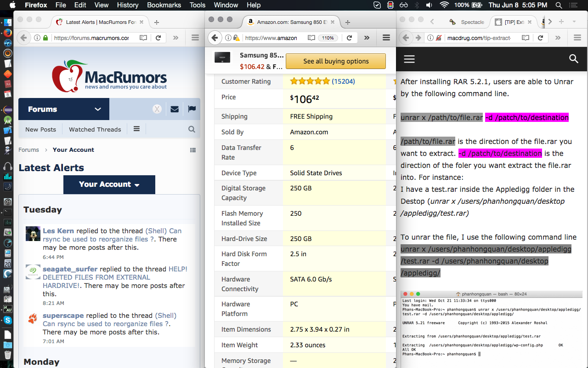Open hamburger menu of MacRumors Firefox window
The width and height of the screenshot is (588, 368).
pyautogui.click(x=195, y=38)
